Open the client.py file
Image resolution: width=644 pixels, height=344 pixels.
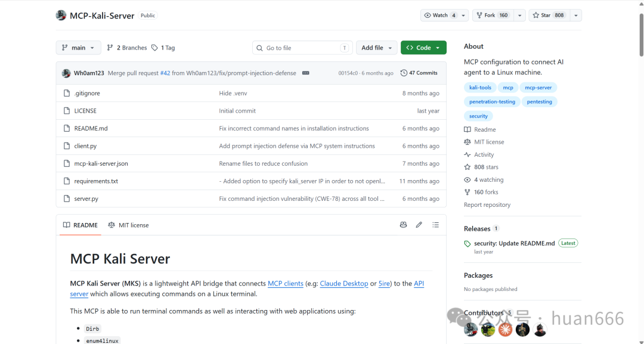[x=85, y=145]
